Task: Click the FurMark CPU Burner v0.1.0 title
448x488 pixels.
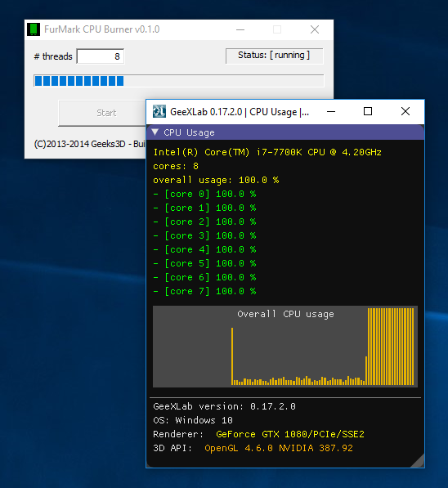Action: (102, 29)
